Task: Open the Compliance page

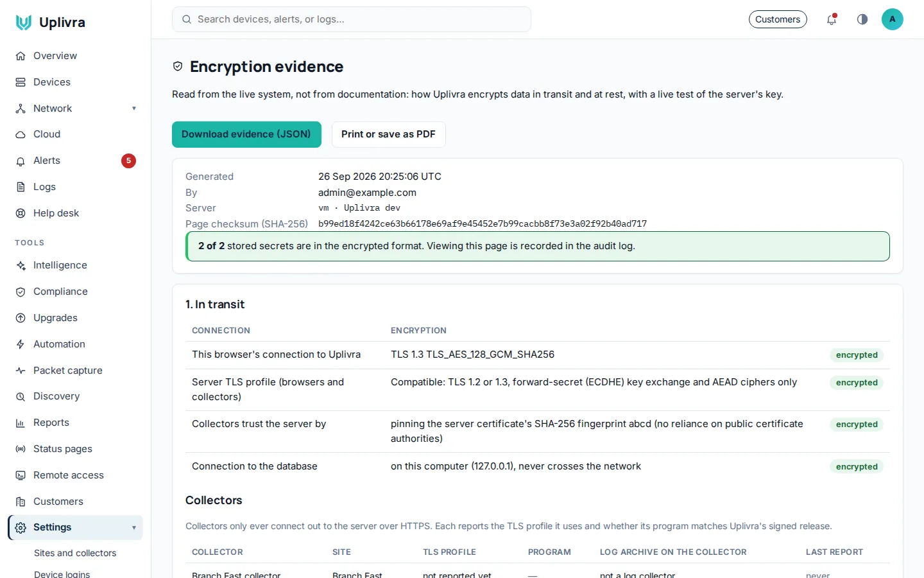Action: 75,292
